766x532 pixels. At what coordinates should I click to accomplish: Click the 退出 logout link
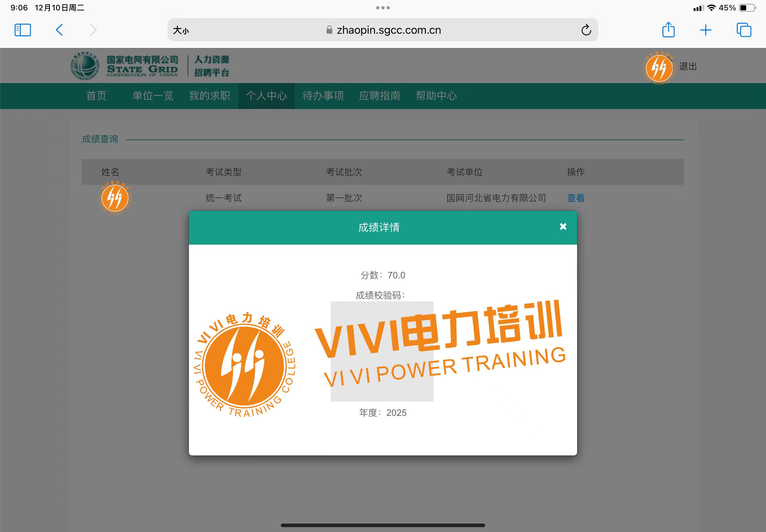(x=688, y=66)
